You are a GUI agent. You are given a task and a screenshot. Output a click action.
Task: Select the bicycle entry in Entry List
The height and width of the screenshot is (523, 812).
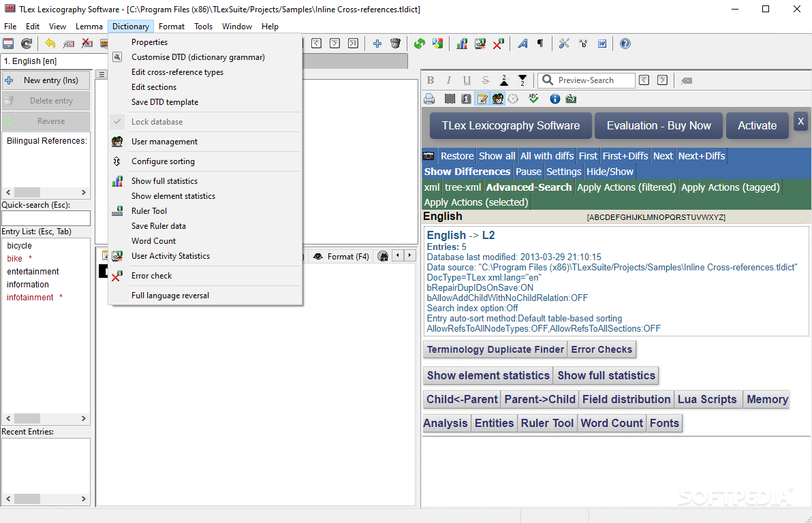point(19,245)
